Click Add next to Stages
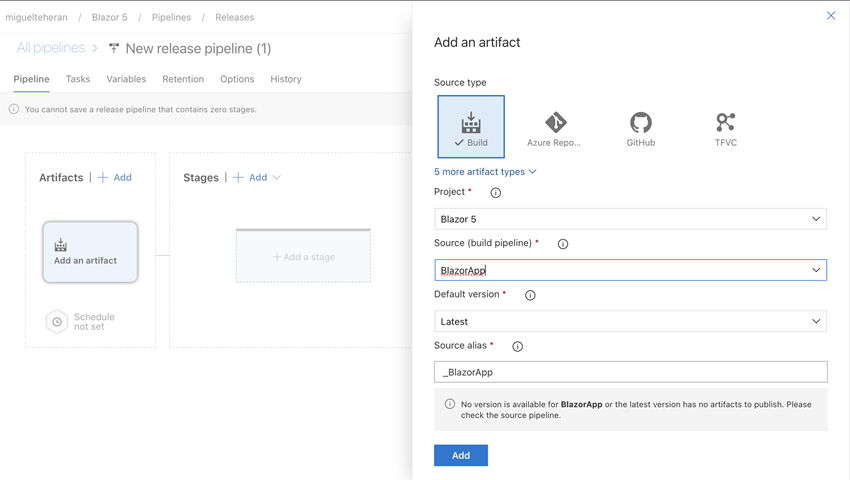 (250, 177)
